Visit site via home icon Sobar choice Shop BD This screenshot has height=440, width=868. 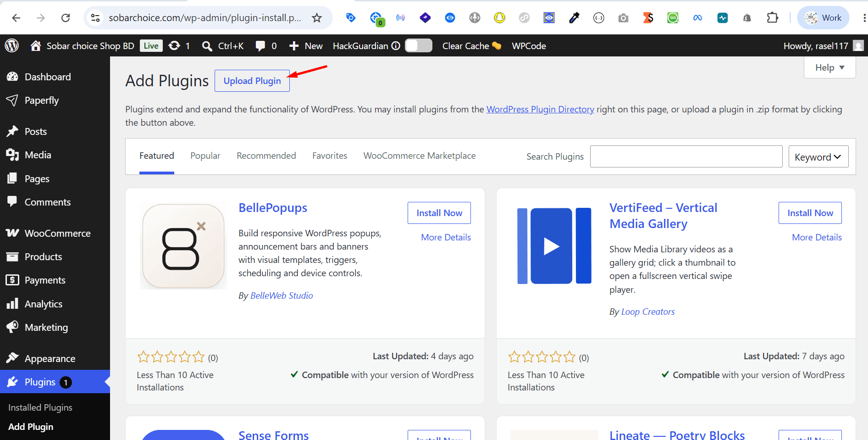click(x=83, y=46)
